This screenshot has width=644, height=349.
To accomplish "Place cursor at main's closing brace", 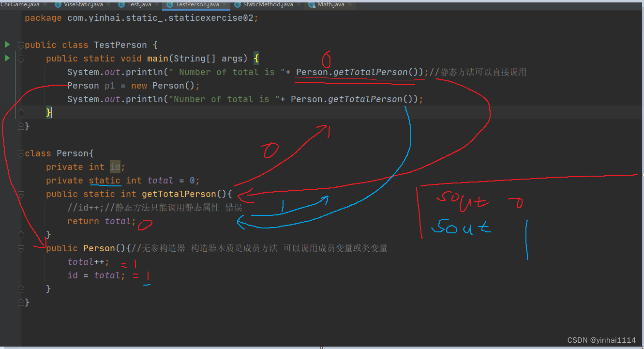I will pyautogui.click(x=48, y=113).
